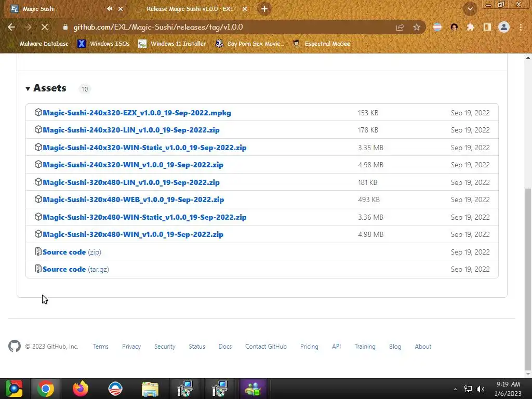Open Contact GitHub footer link

(x=266, y=347)
